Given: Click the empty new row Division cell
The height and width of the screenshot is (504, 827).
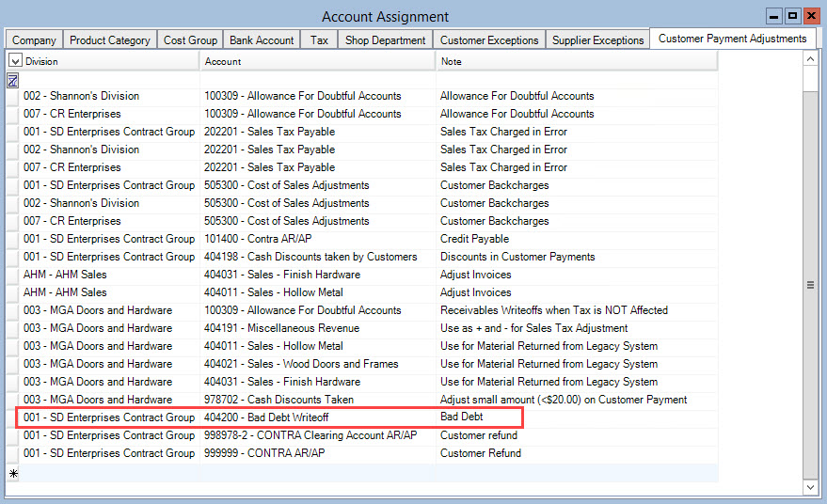Looking at the screenshot, I should pos(110,473).
